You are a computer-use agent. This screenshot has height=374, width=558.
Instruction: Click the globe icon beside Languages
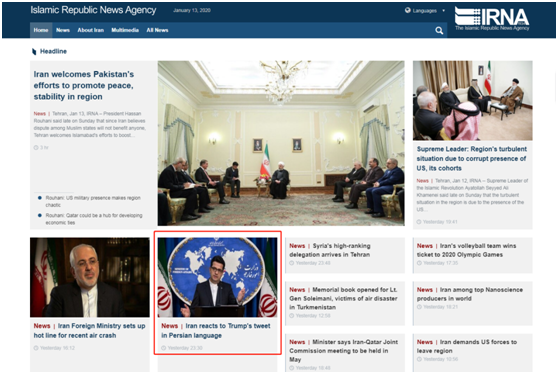click(408, 10)
